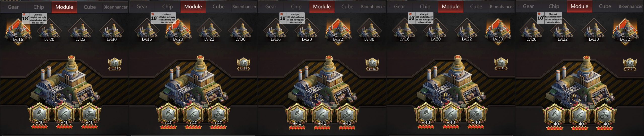Open Bioenhancer tab in rightmost panel
The width and height of the screenshot is (644, 136).
coord(630,6)
